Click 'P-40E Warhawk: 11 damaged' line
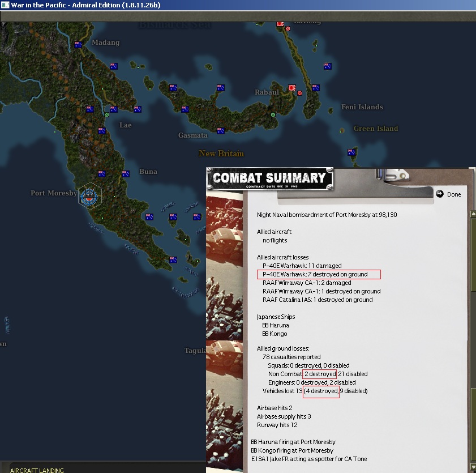The width and height of the screenshot is (476, 473). click(302, 266)
